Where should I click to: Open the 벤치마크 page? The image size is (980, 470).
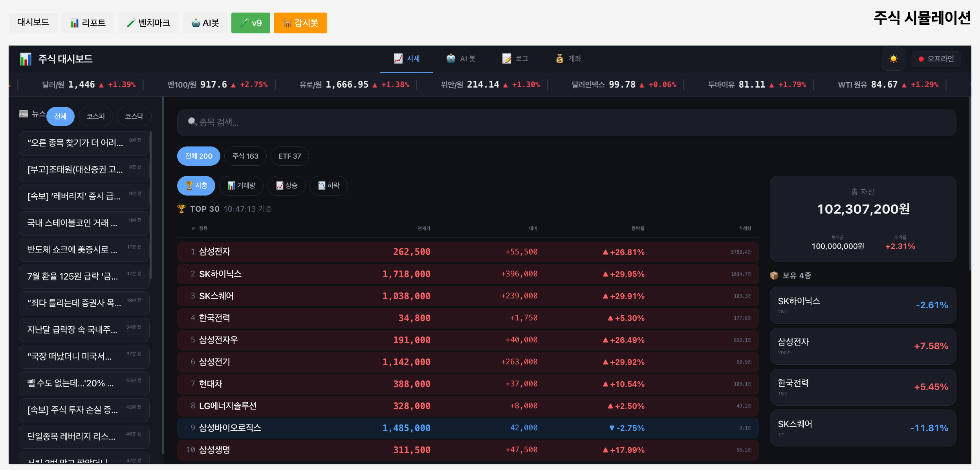pyautogui.click(x=148, y=23)
